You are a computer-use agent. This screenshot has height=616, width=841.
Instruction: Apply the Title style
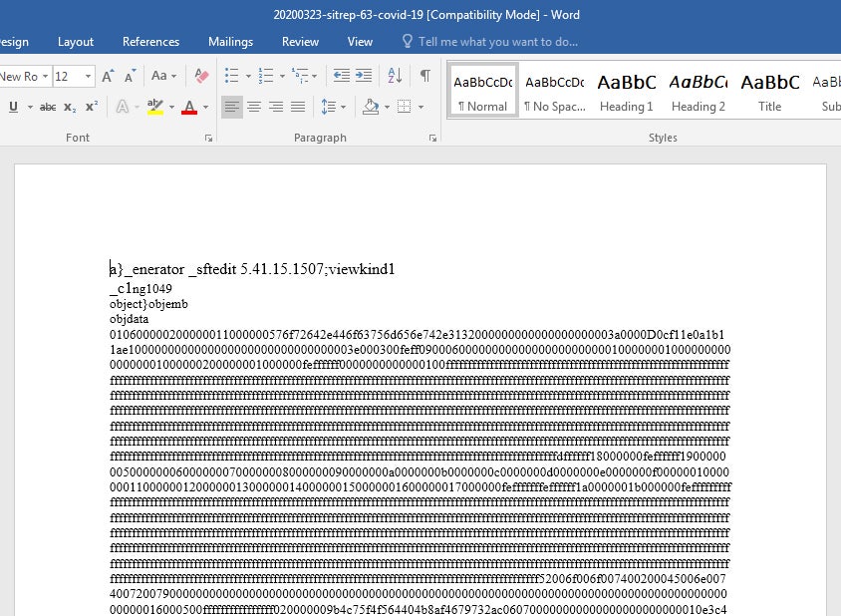point(769,91)
